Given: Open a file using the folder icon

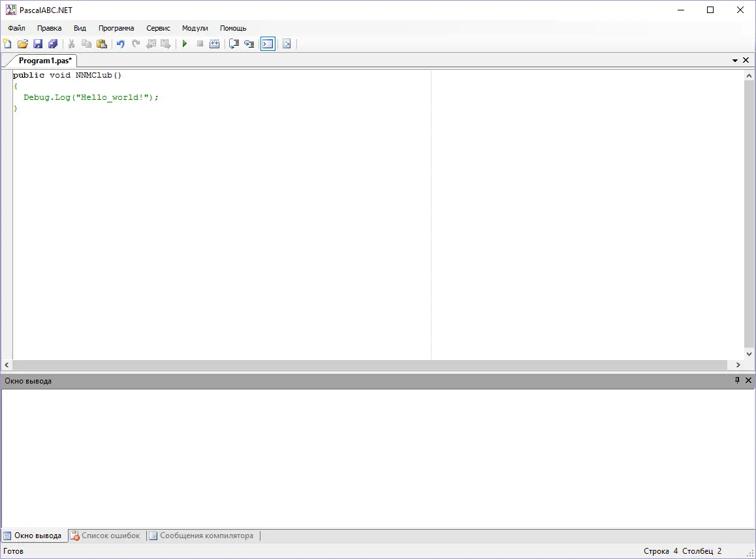Looking at the screenshot, I should 23,44.
